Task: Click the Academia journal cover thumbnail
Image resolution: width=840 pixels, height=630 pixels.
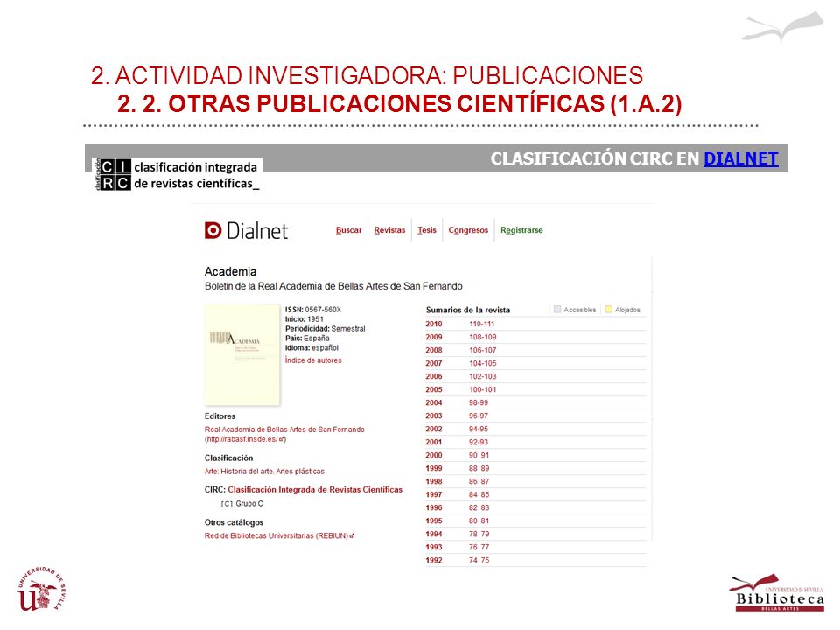Action: 242,354
